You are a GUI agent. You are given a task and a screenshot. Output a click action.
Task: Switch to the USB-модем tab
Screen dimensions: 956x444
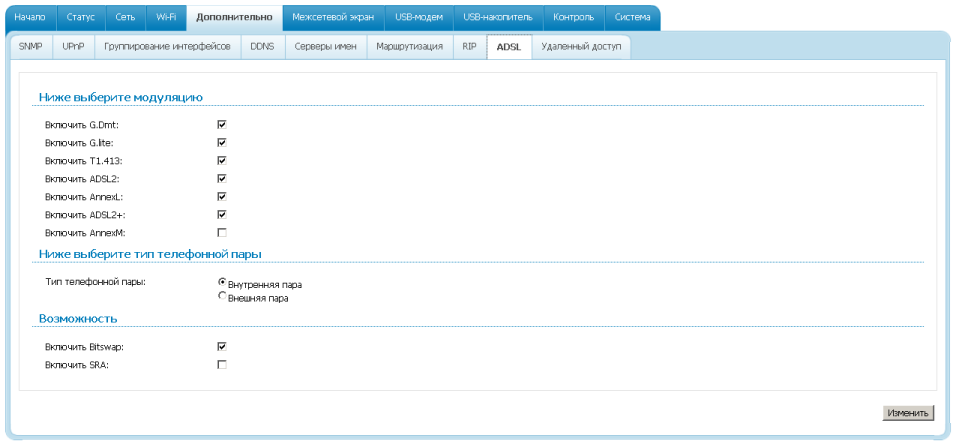pos(418,18)
